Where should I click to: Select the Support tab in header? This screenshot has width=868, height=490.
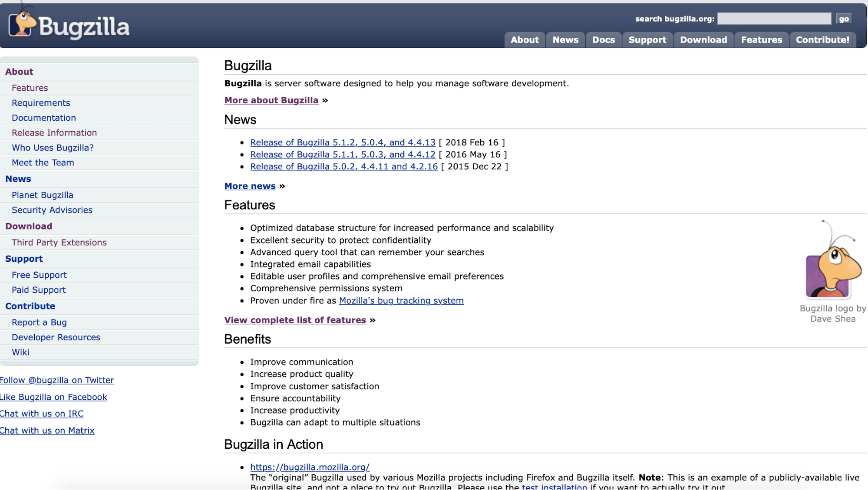(x=647, y=40)
